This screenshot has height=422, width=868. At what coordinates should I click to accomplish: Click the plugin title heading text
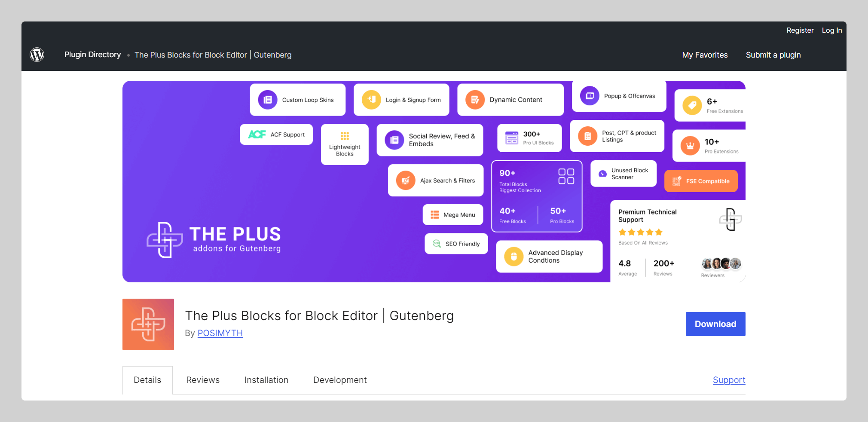[319, 316]
